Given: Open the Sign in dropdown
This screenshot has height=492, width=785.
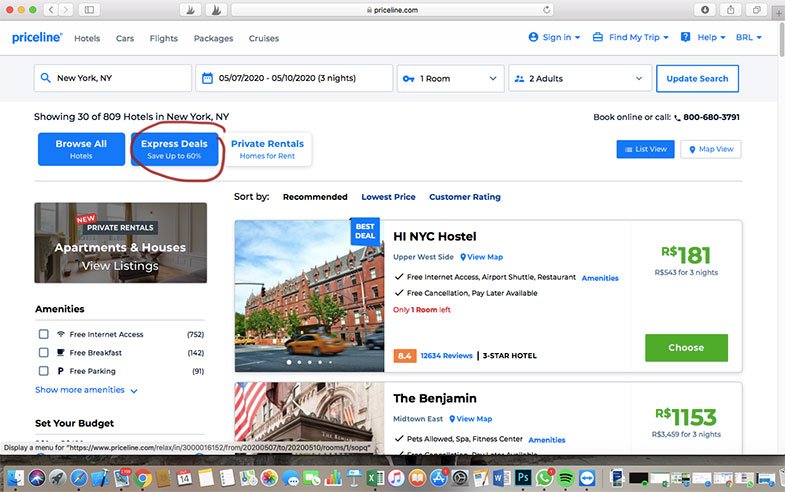Looking at the screenshot, I should coord(554,37).
